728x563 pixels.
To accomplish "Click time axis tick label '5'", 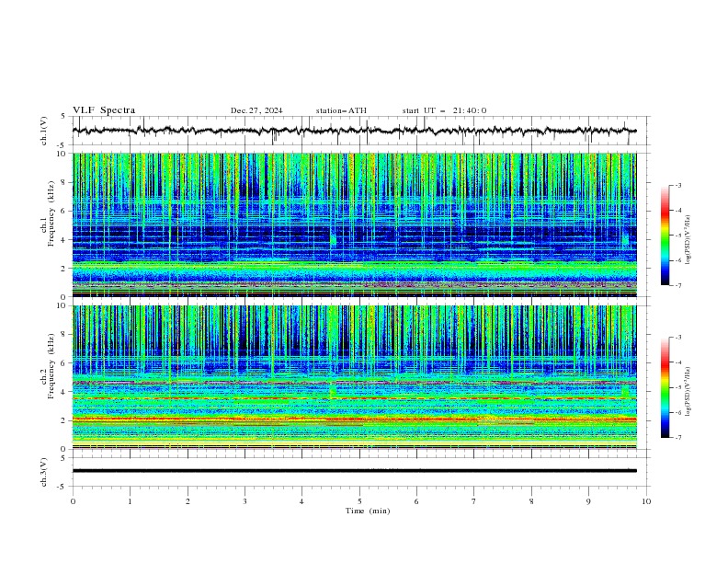I will point(359,501).
